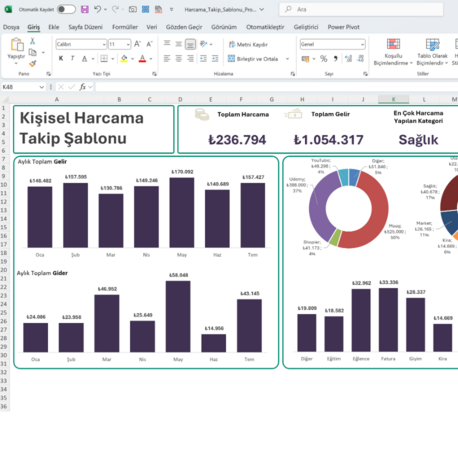Click the red font color A
458x458 pixels.
click(142, 59)
